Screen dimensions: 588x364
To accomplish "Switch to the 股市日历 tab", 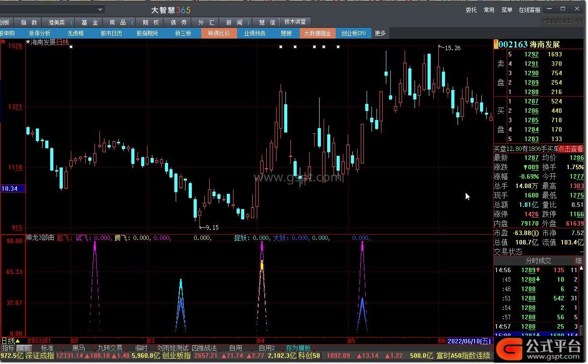I will click(x=111, y=33).
